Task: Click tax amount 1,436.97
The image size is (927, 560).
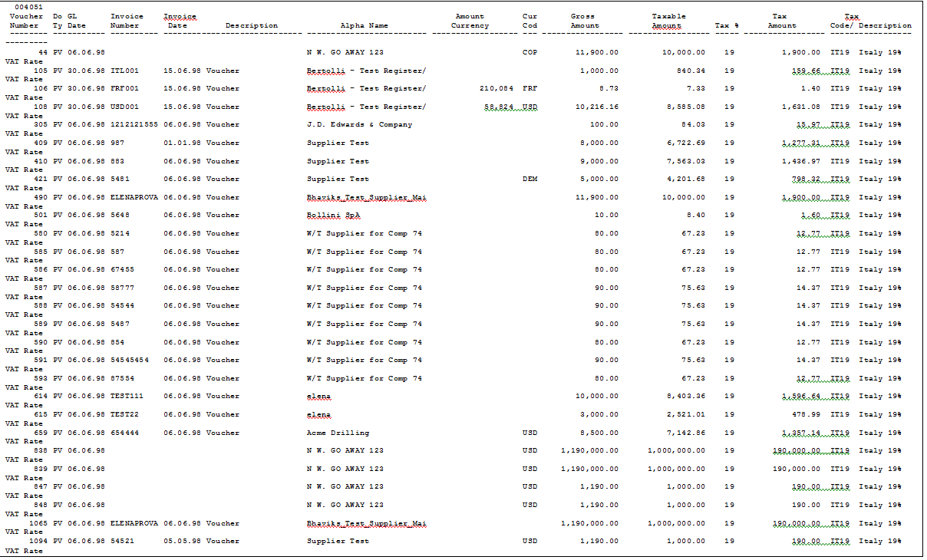Action: tap(801, 161)
